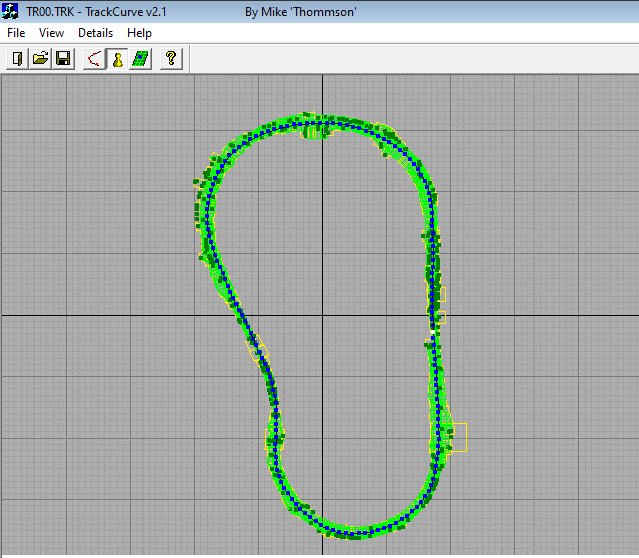Select the white marker point on the track
Viewport: 639px width, 558px height.
point(432,332)
